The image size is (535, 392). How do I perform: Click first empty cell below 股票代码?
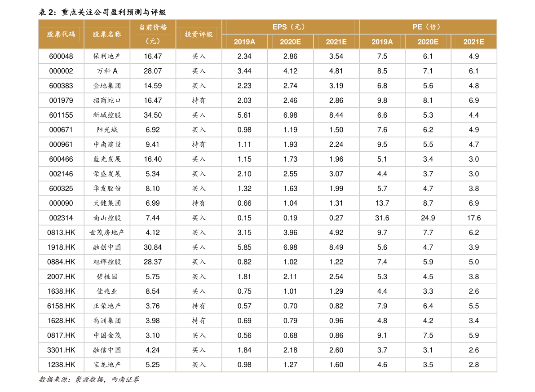click(61, 56)
